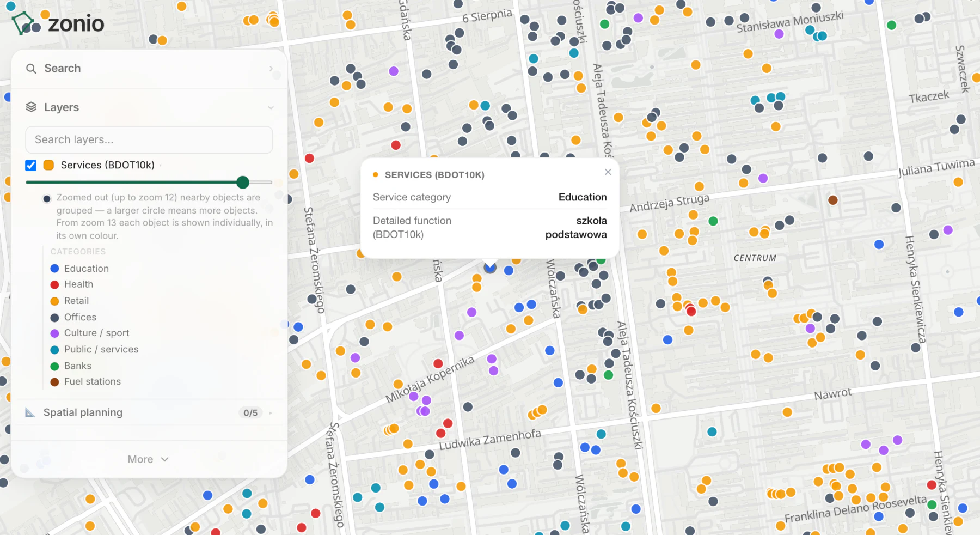Select the Culture / sport category label

(97, 333)
